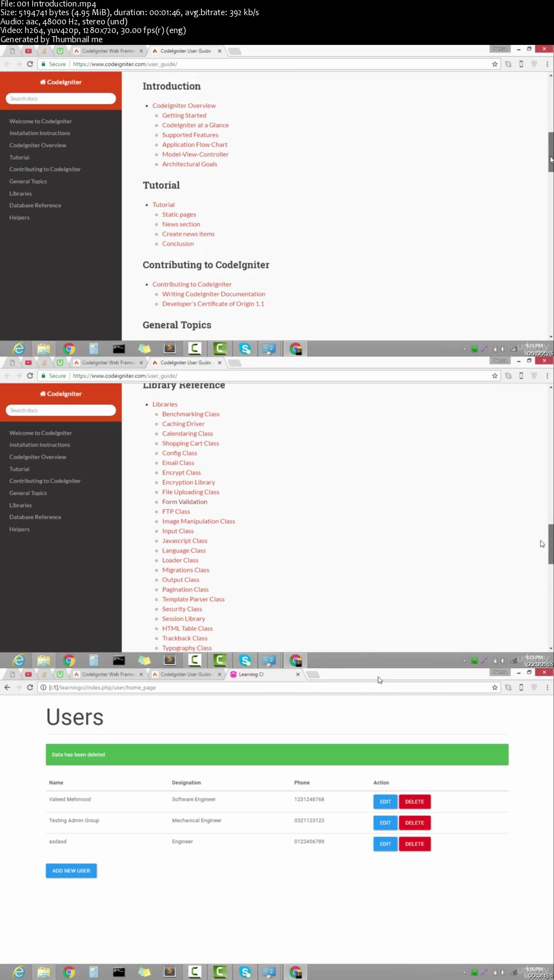Screen dimensions: 554x980
Task: Switch to CodeIgniter User Guide tab in the Users page window
Action: pos(186,674)
